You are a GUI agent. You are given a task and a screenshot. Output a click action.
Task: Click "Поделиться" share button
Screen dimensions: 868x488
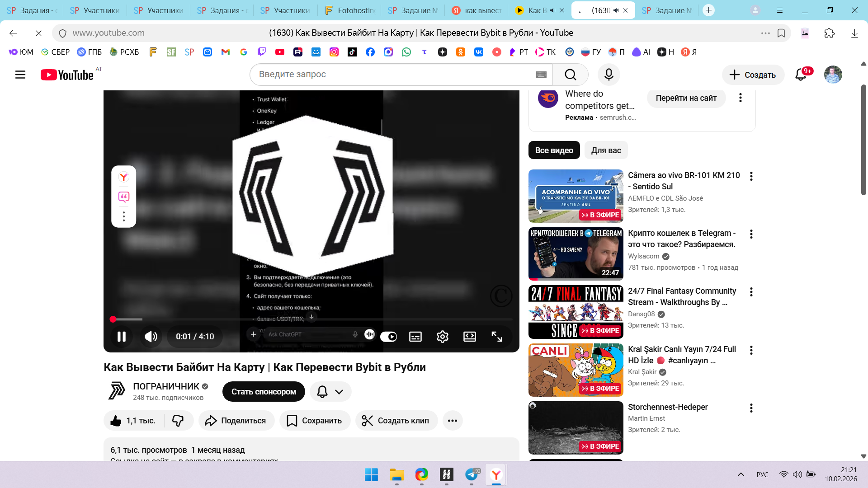point(236,421)
